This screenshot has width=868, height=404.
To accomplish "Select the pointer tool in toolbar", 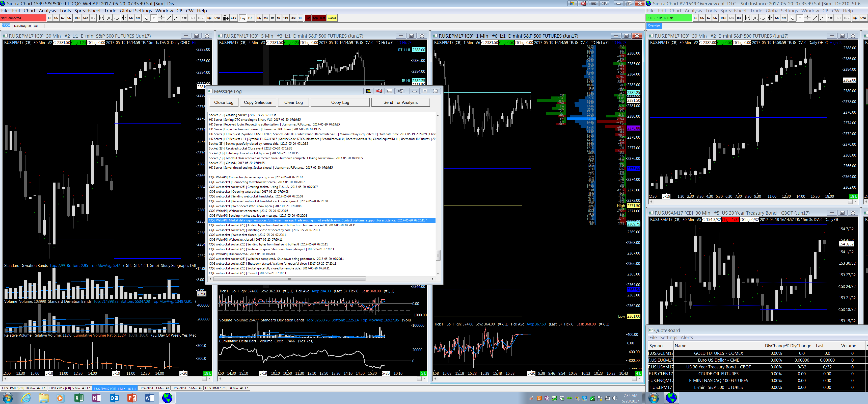I will (x=146, y=18).
